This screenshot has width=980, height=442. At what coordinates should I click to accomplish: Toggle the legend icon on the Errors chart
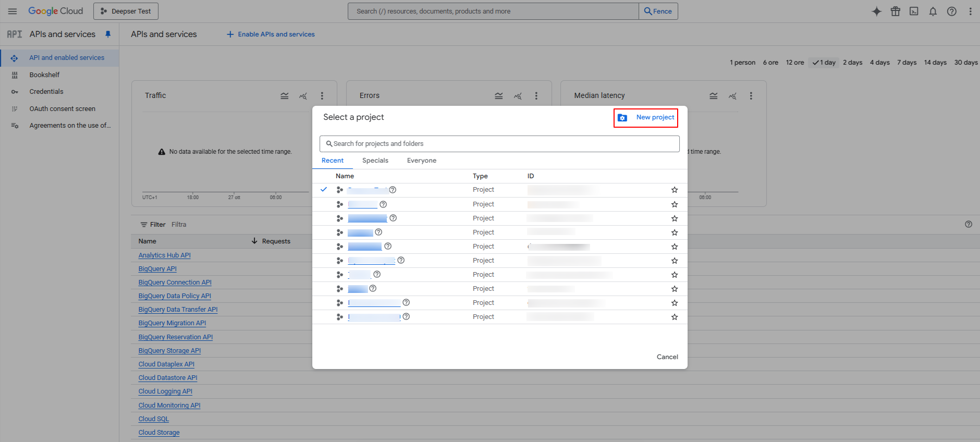pyautogui.click(x=499, y=96)
